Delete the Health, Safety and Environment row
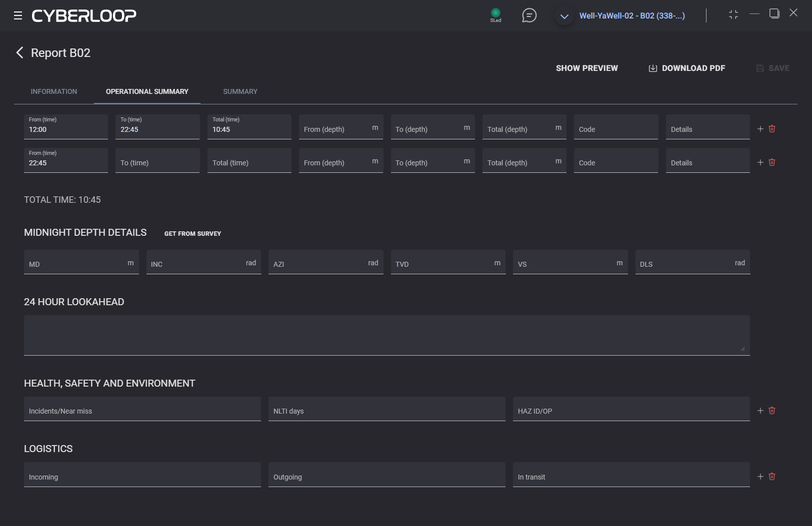Image resolution: width=812 pixels, height=526 pixels. click(772, 411)
